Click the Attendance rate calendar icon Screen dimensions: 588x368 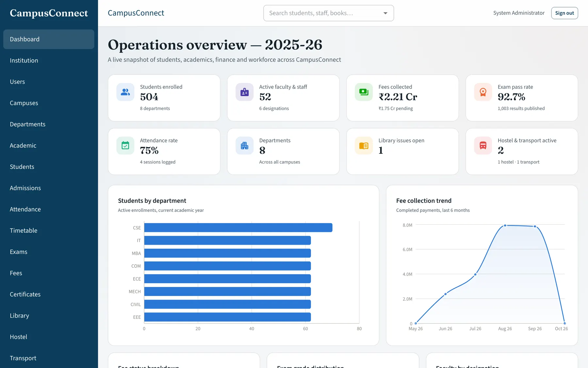tap(125, 146)
